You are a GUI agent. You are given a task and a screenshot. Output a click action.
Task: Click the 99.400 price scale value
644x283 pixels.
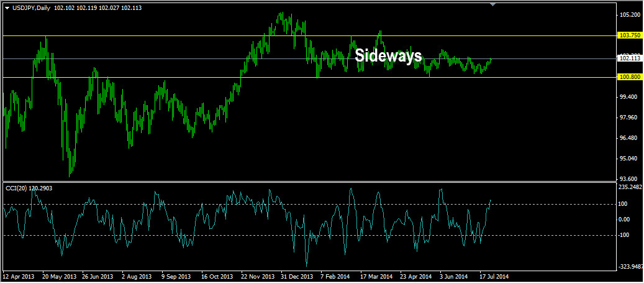click(629, 97)
